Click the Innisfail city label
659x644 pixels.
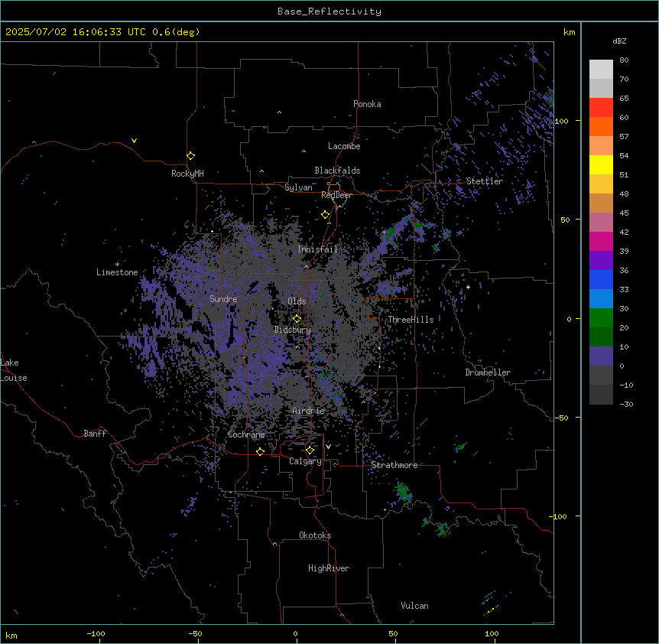(317, 249)
